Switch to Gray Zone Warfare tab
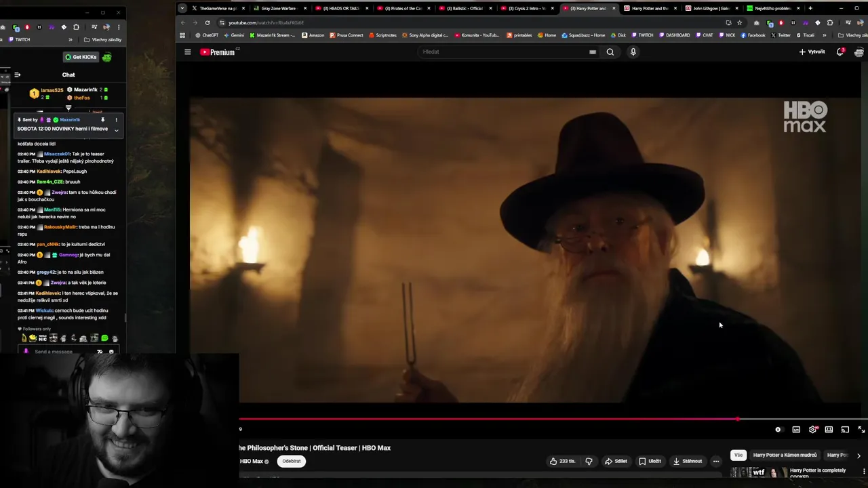 [279, 8]
